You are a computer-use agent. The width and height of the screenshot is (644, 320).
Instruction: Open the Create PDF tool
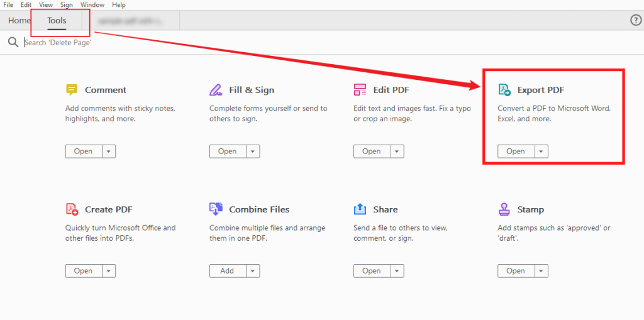84,271
